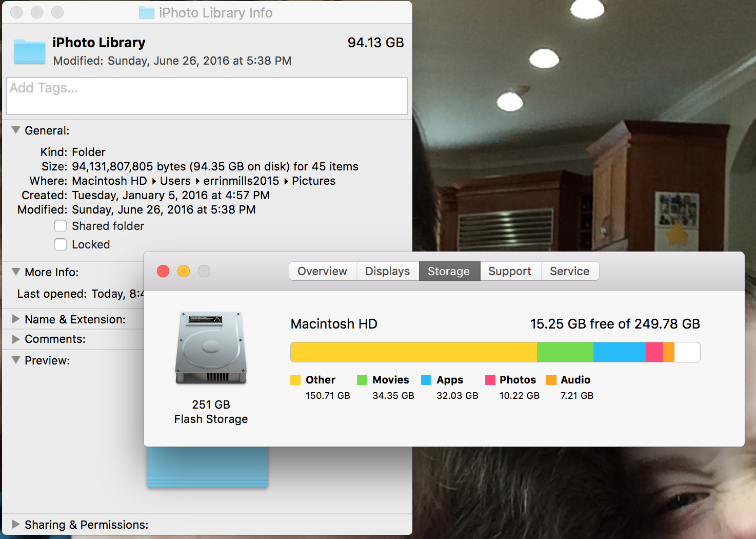Click the large folder preview thumbnail
756x539 pixels.
pos(207,467)
